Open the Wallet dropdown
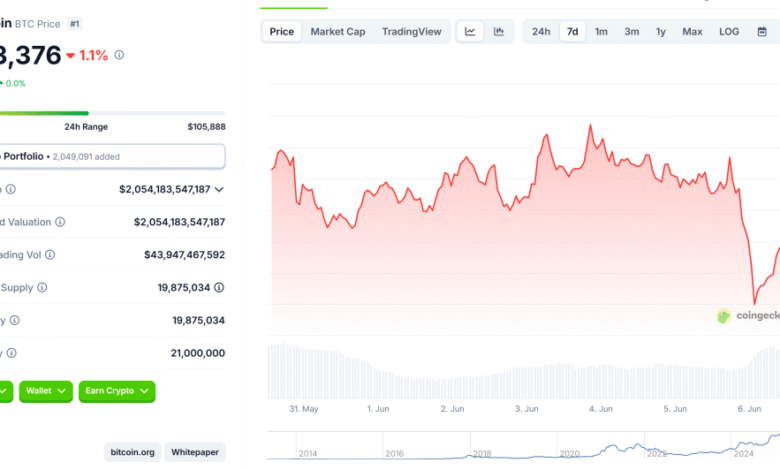 pos(46,391)
